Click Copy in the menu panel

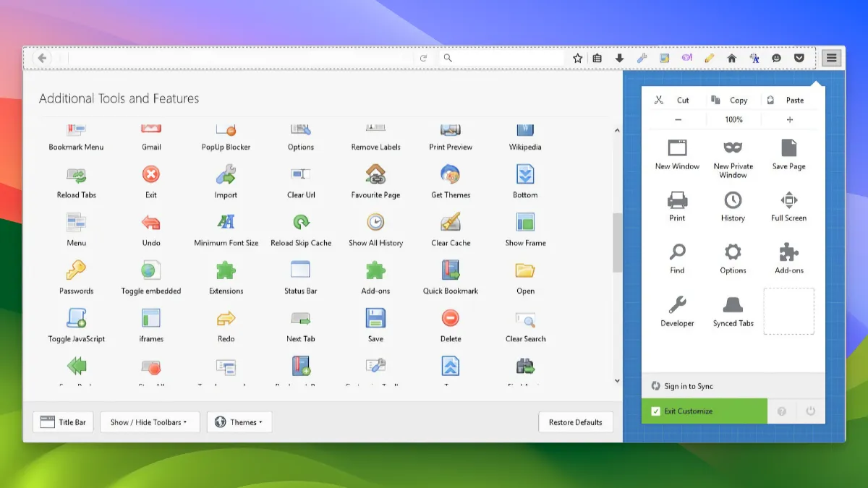(x=733, y=100)
